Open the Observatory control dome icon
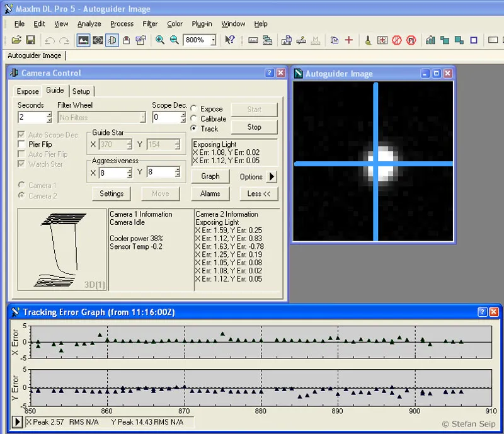 pos(127,40)
